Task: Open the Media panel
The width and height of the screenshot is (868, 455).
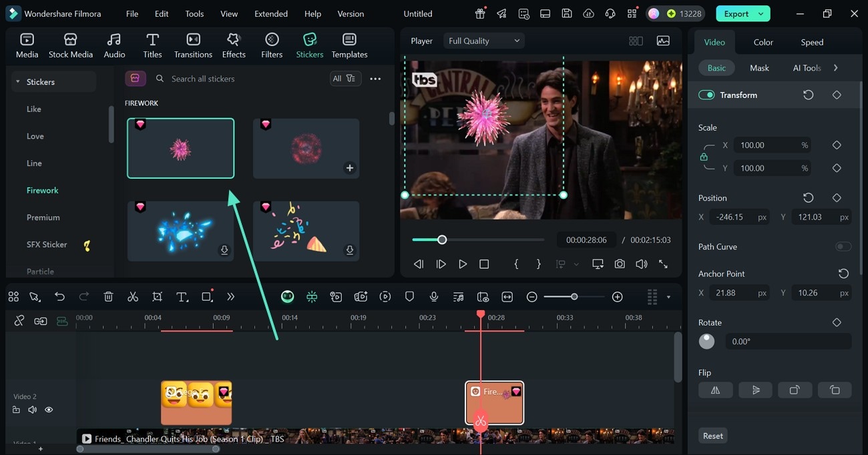Action: [27, 45]
